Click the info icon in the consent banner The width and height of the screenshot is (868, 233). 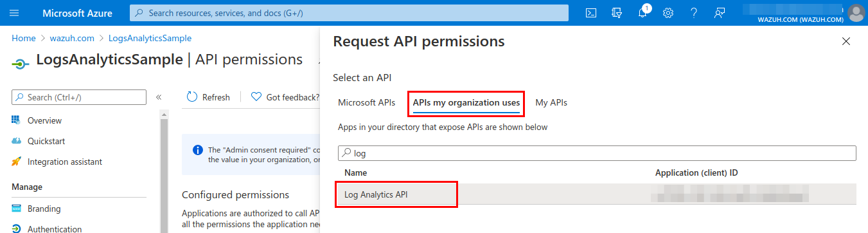[199, 150]
